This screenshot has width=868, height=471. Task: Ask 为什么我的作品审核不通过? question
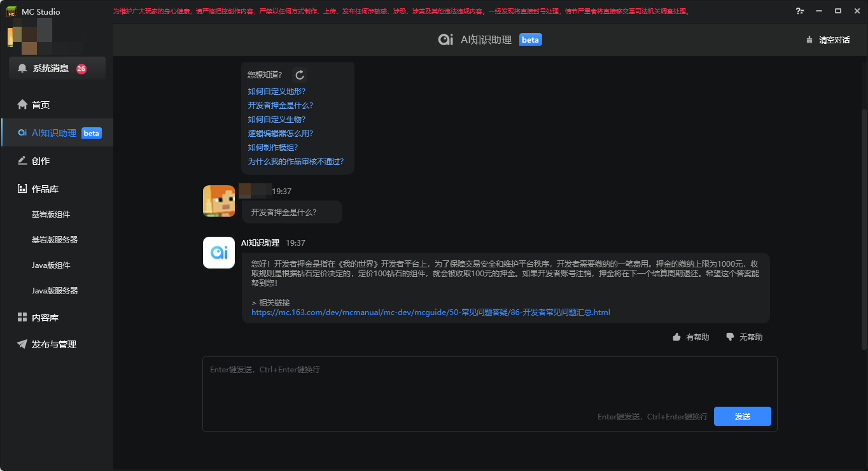(296, 162)
